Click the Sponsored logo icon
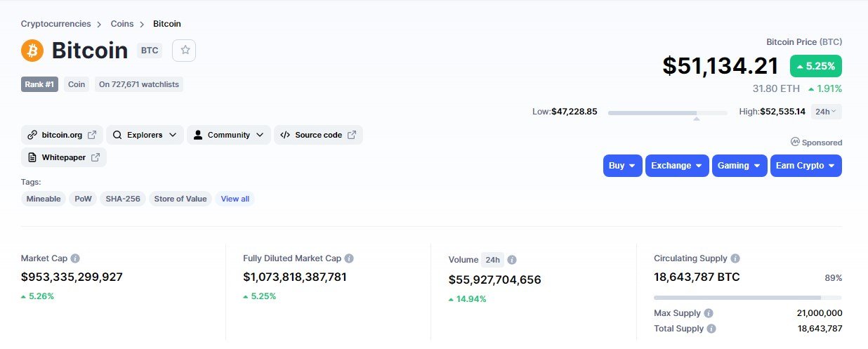This screenshot has width=868, height=349. [x=795, y=142]
